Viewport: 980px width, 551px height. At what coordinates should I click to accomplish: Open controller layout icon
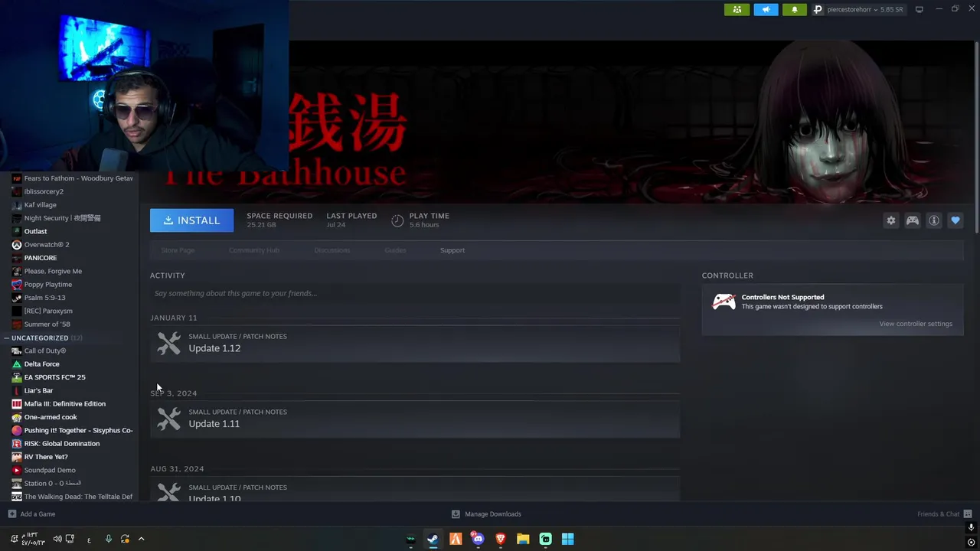tap(912, 220)
